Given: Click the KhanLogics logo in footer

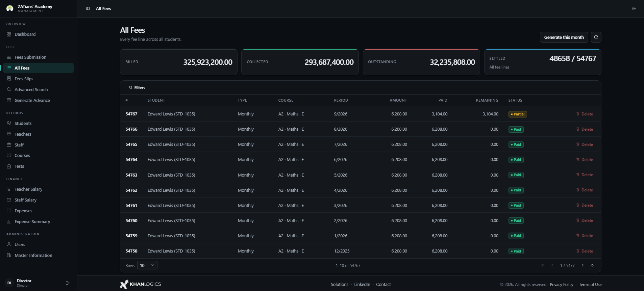Looking at the screenshot, I should click(141, 284).
